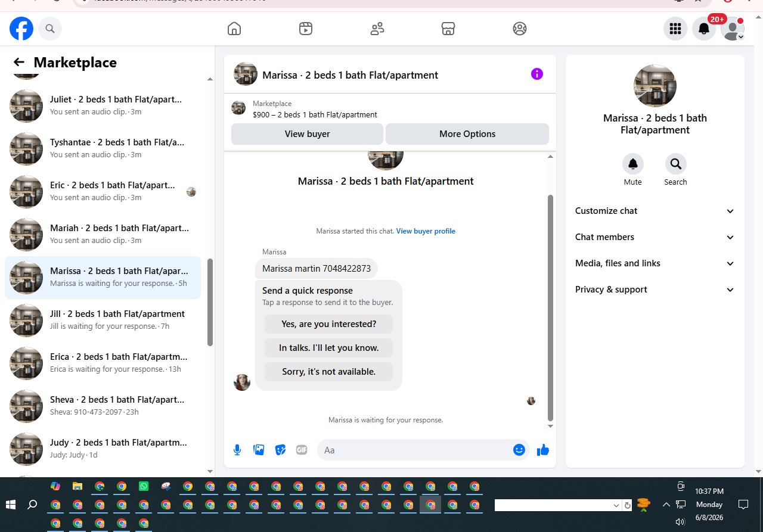
Task: Click the '$900 – 2 beds 1 bath Flat/apartment' listing text
Action: pos(315,115)
